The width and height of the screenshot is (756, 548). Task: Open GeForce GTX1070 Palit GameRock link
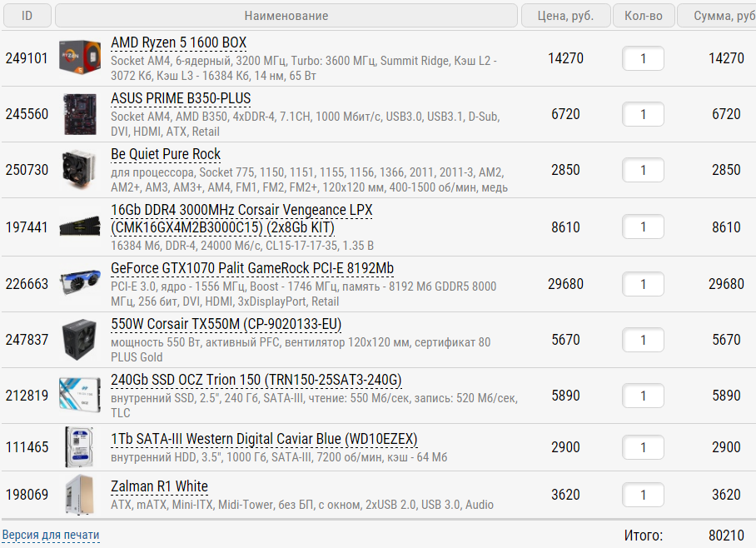pyautogui.click(x=252, y=268)
